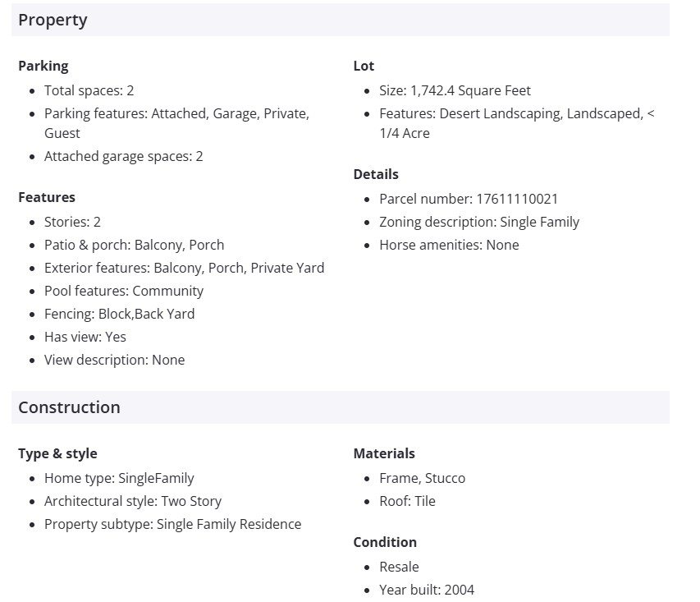Click the Parking features list item
This screenshot has width=700, height=602.
click(x=176, y=114)
